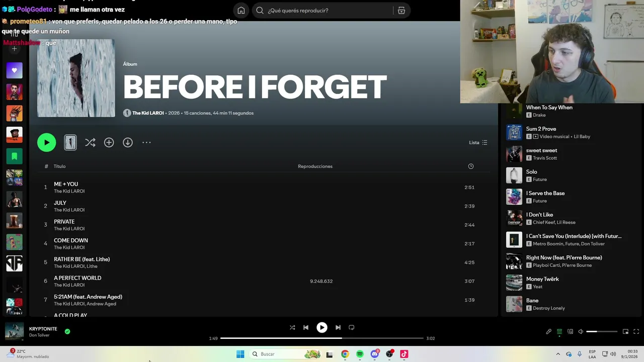This screenshot has height=362, width=644.
Task: Click green check next to KRYPTONITE
Action: coord(67,331)
